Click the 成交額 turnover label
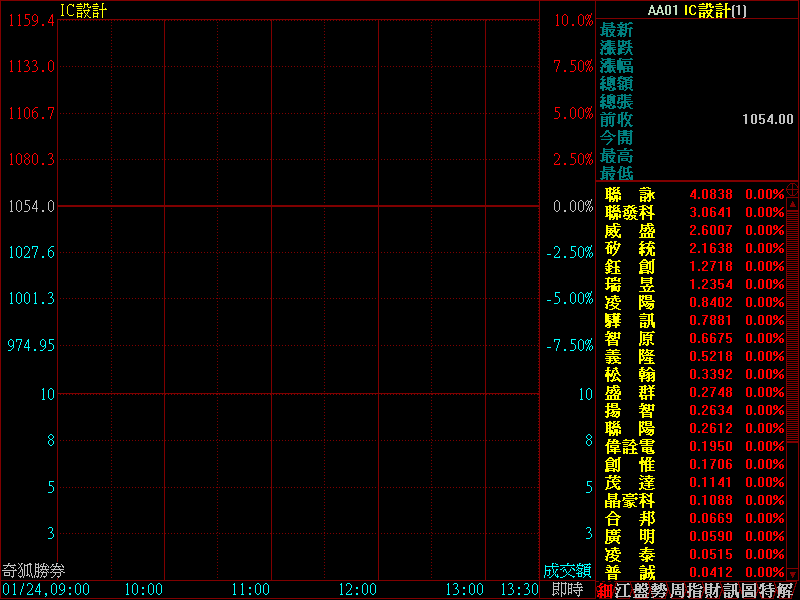Viewport: 800px width, 600px height. [567, 571]
